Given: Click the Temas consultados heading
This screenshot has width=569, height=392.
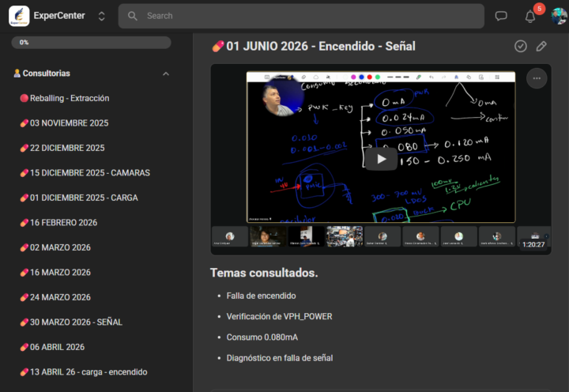Looking at the screenshot, I should (x=264, y=273).
